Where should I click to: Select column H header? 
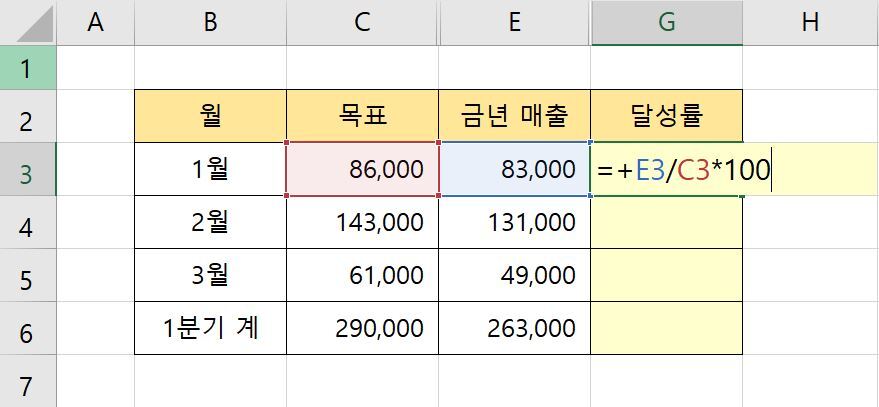click(x=811, y=22)
